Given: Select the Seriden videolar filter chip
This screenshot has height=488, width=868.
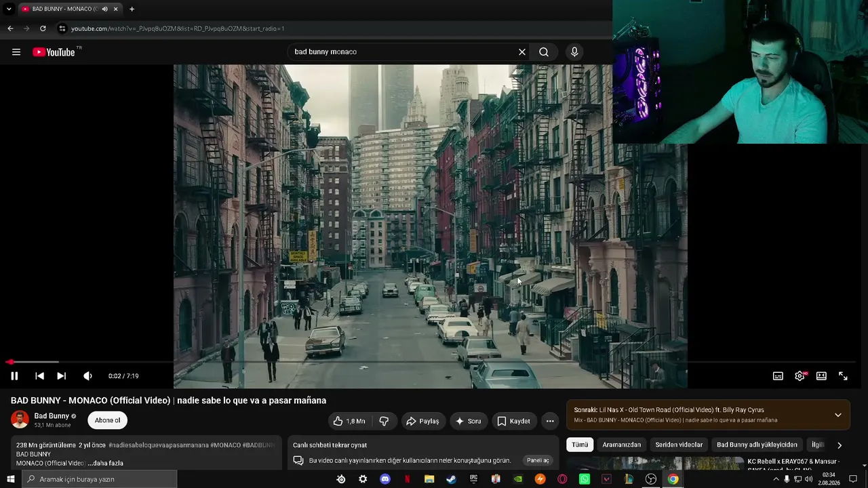Looking at the screenshot, I should [x=679, y=445].
